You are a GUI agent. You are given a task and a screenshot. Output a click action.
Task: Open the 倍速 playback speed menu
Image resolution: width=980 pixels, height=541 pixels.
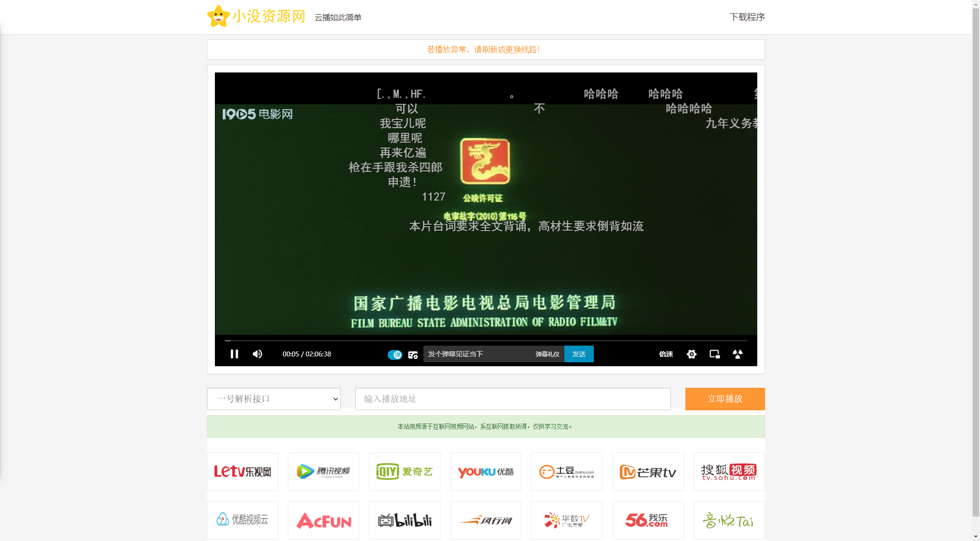[666, 354]
